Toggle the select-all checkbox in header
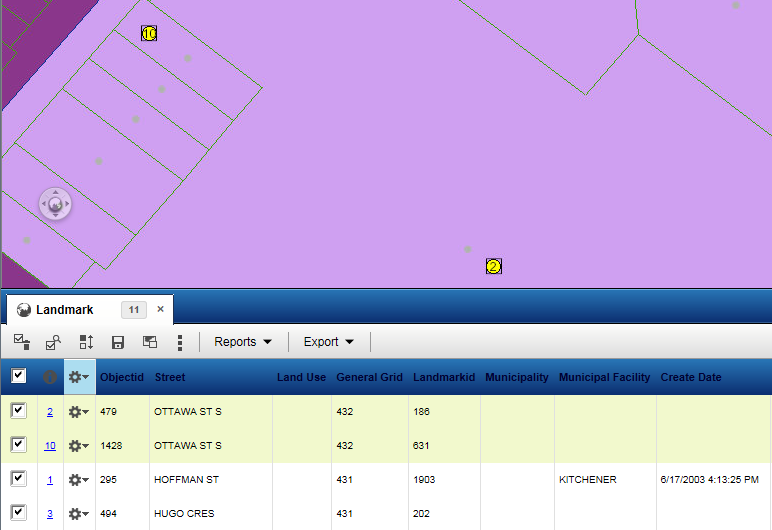Screen dimensions: 772x530 [x=19, y=376]
